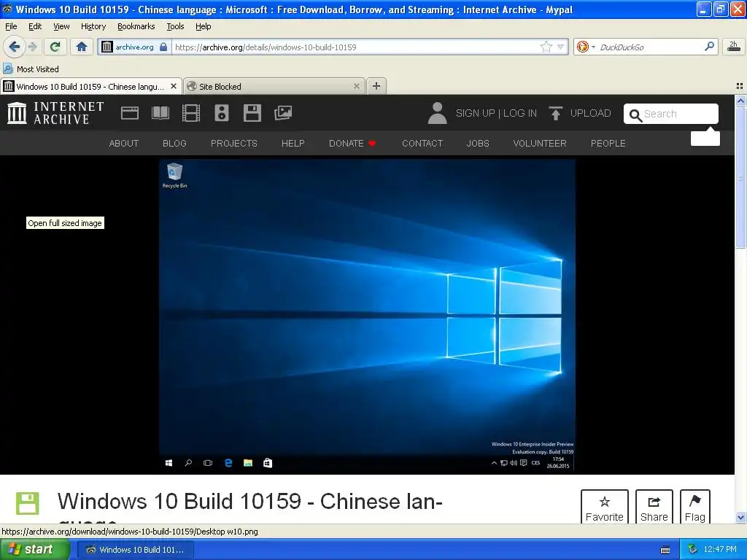Click the Favorite star button
747x560 pixels.
(x=605, y=507)
